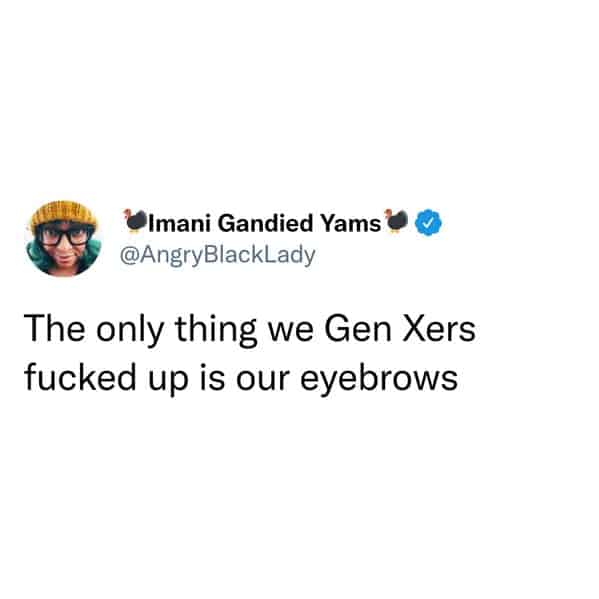The image size is (599, 599).
Task: Open the Imani Gandied Yams display name
Action: (x=265, y=223)
